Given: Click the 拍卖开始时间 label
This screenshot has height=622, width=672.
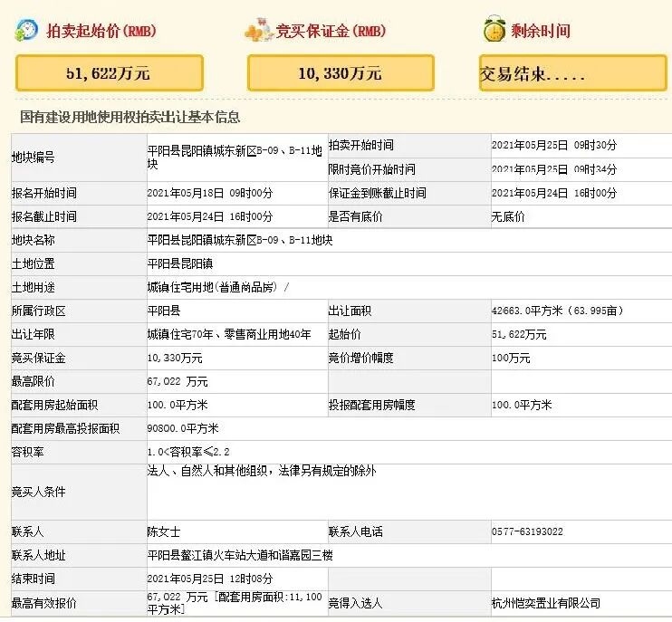Looking at the screenshot, I should [360, 145].
